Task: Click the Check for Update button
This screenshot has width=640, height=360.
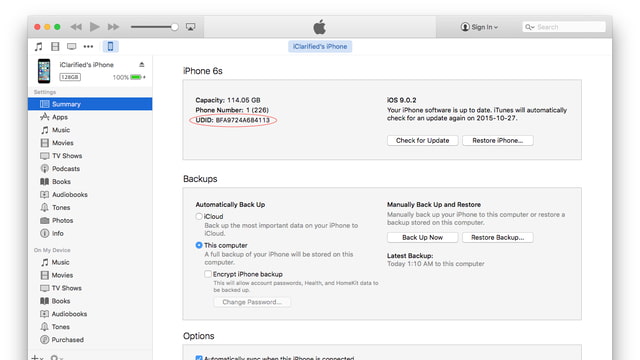Action: (422, 140)
